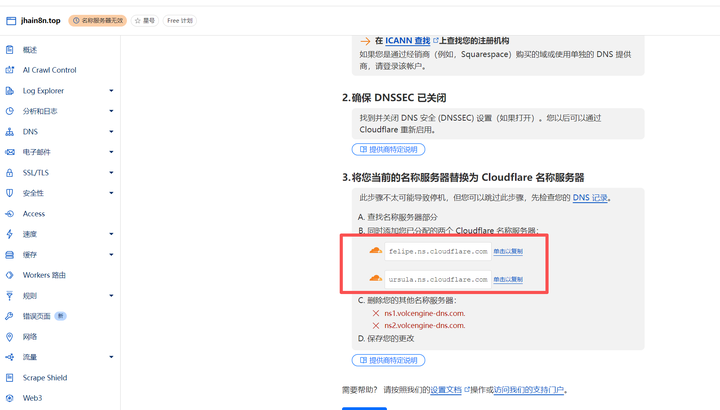The image size is (720, 410).
Task: Click the 流量 traffic icon
Action: pos(10,357)
